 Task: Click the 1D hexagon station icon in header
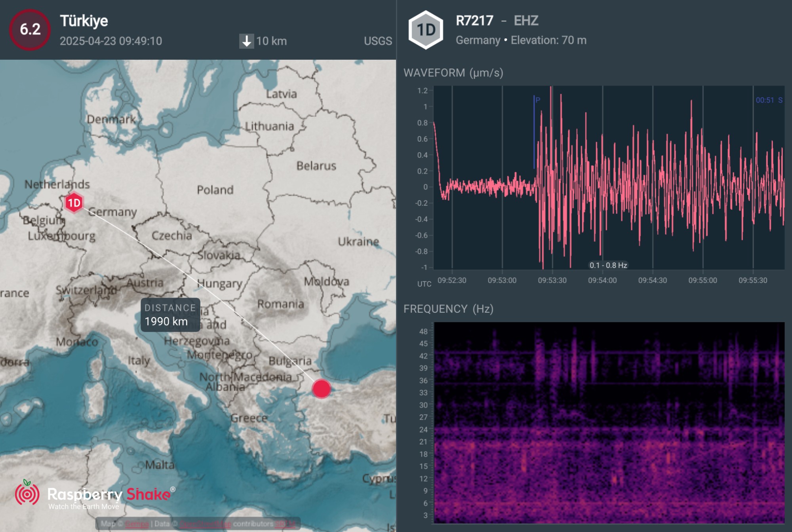pos(426,30)
